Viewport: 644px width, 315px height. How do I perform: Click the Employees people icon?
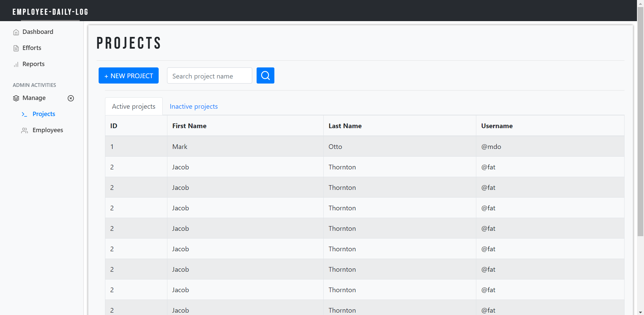(x=24, y=130)
